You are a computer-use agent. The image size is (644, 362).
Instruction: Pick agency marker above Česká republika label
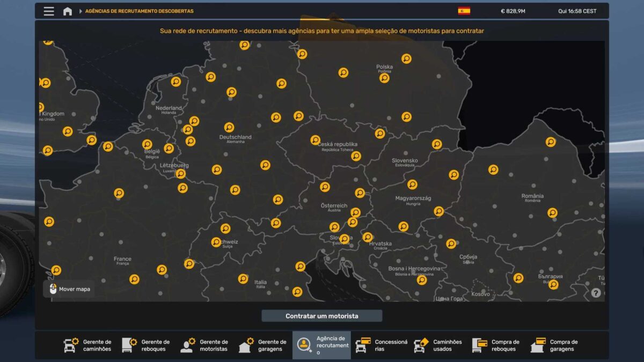pyautogui.click(x=316, y=140)
